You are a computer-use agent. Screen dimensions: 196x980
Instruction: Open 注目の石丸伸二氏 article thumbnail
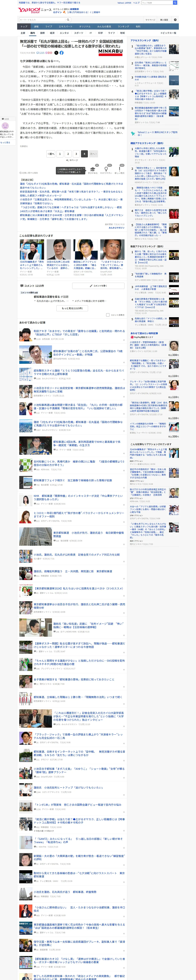pos(59,250)
